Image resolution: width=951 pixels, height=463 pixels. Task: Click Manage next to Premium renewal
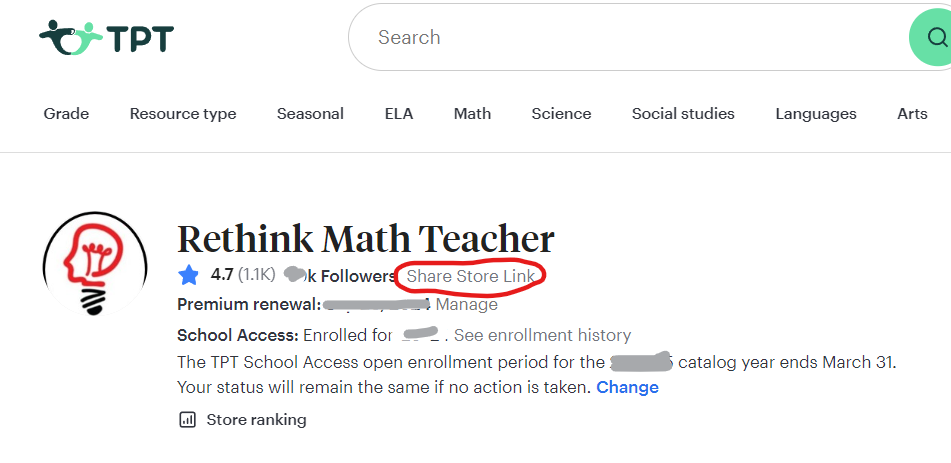[467, 305]
